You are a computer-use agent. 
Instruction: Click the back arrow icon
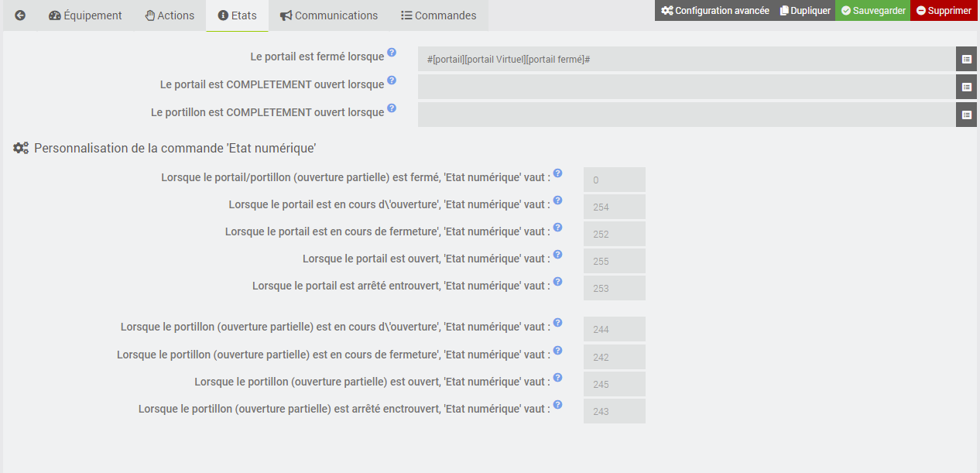click(20, 15)
